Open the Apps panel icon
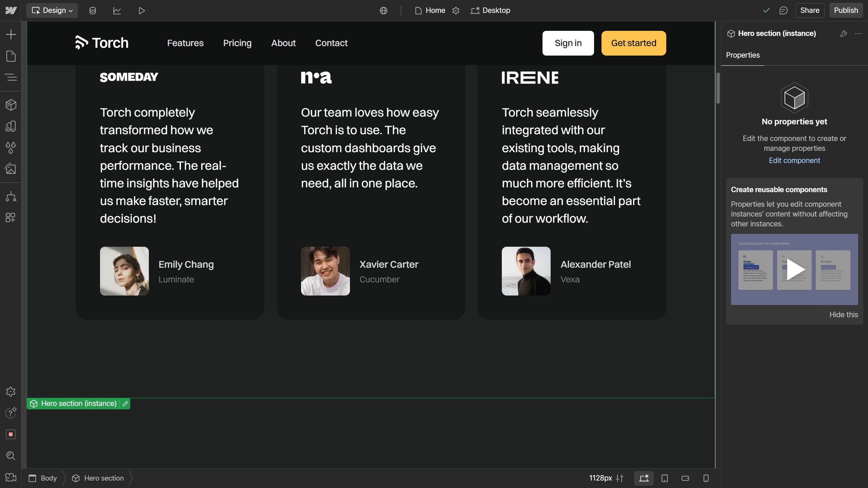868x488 pixels. click(11, 217)
